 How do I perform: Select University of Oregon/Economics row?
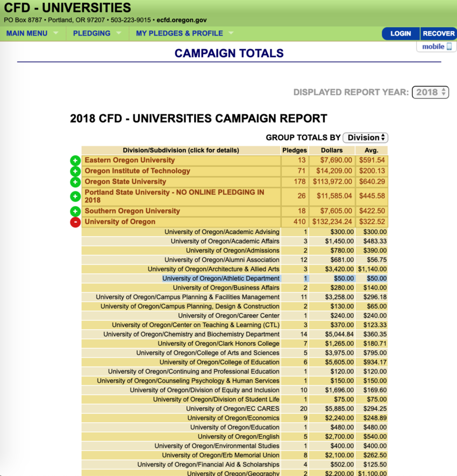tap(233, 418)
